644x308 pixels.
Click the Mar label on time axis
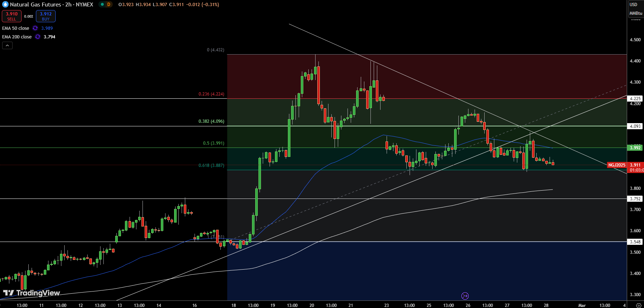click(582, 305)
